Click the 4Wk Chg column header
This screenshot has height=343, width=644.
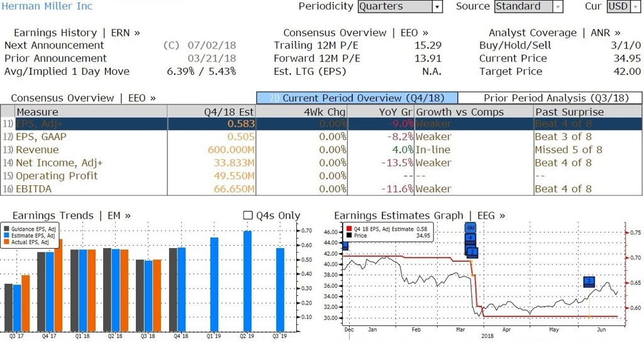click(301, 112)
